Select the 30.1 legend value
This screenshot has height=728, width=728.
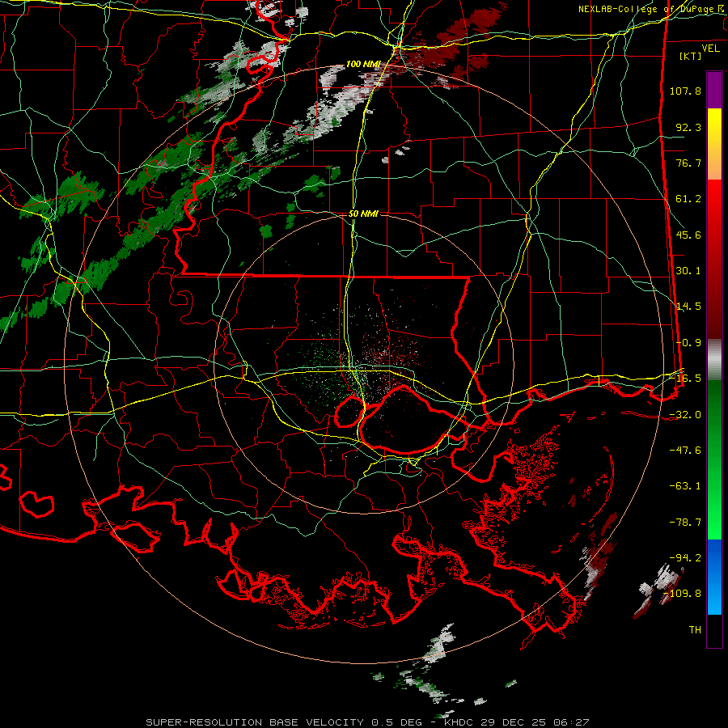688,271
